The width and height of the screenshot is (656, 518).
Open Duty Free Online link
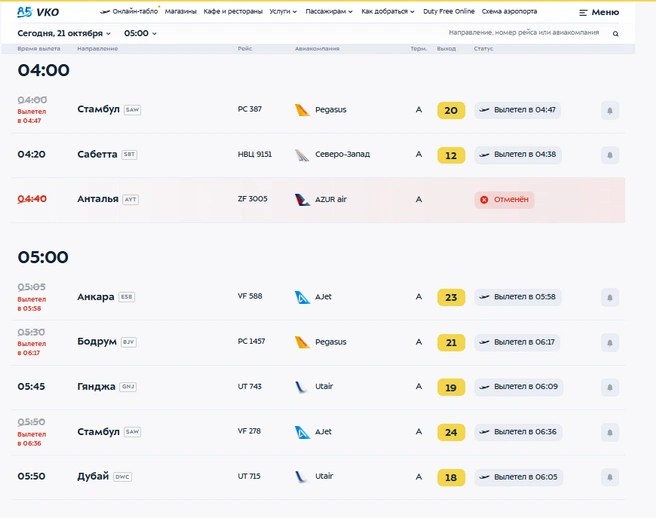[x=448, y=11]
